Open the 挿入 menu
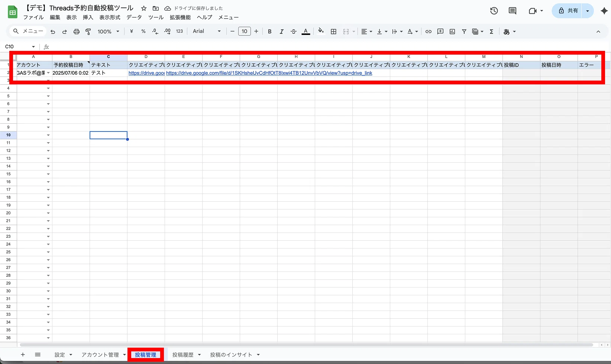Image resolution: width=611 pixels, height=364 pixels. [x=88, y=17]
